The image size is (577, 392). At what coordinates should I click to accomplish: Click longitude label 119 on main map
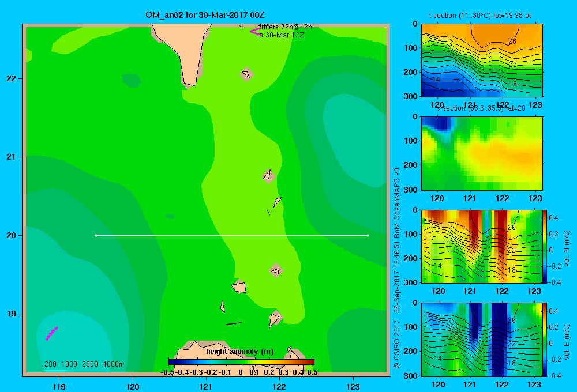(59, 386)
